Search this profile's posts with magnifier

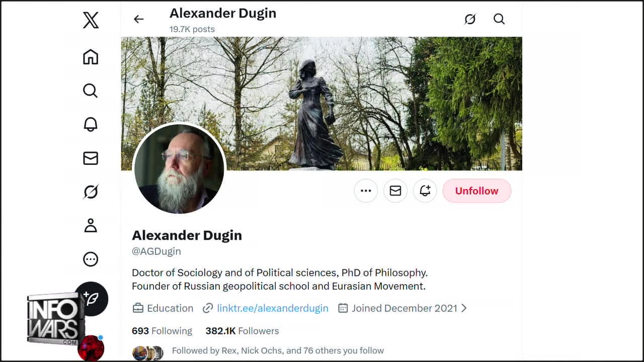pos(499,19)
